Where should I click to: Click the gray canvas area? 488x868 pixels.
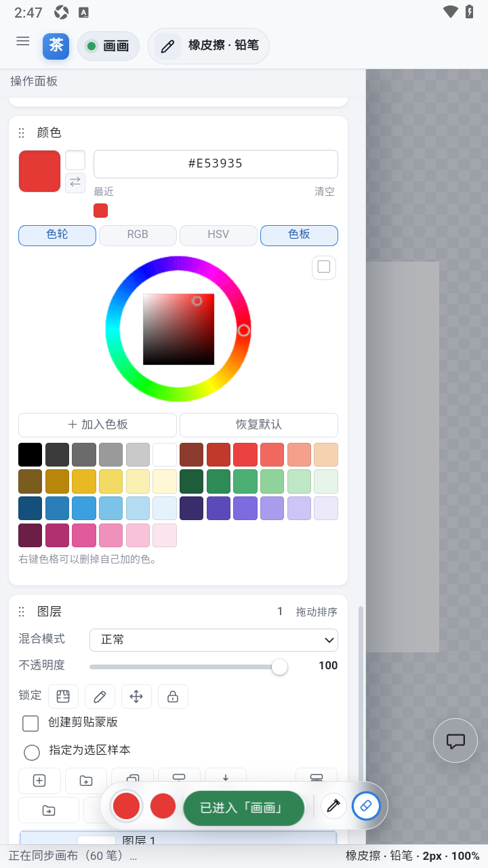[403, 457]
